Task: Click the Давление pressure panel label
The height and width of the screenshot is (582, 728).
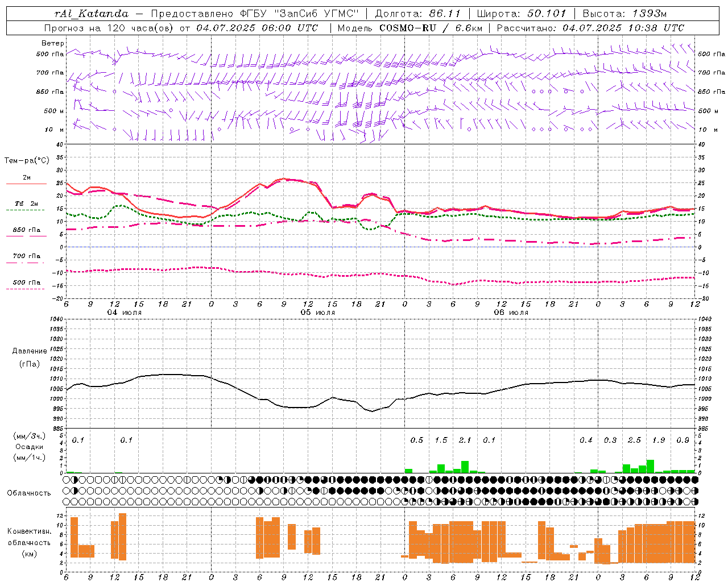Action: pyautogui.click(x=30, y=351)
